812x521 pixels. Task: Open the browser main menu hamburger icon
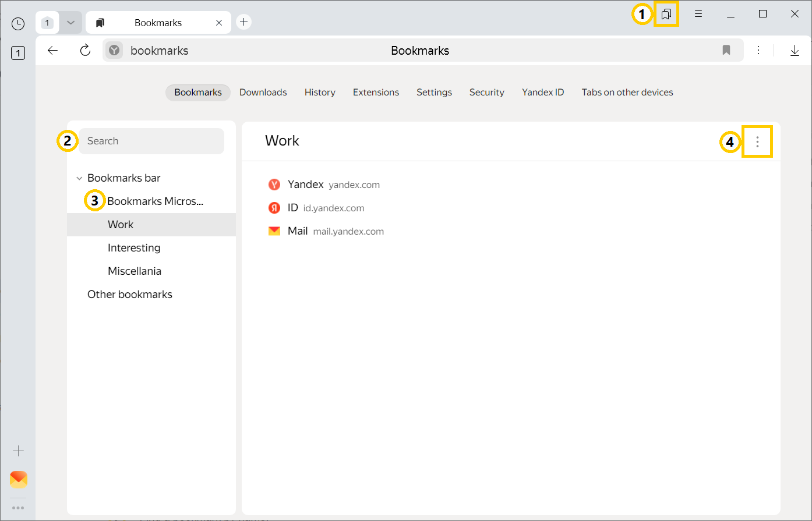[x=698, y=15]
